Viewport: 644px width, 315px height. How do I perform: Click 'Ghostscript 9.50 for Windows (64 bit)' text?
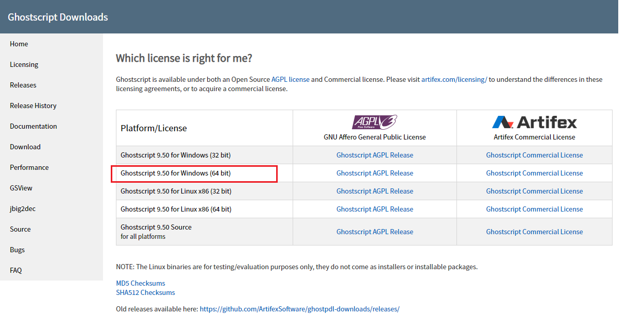tap(176, 173)
